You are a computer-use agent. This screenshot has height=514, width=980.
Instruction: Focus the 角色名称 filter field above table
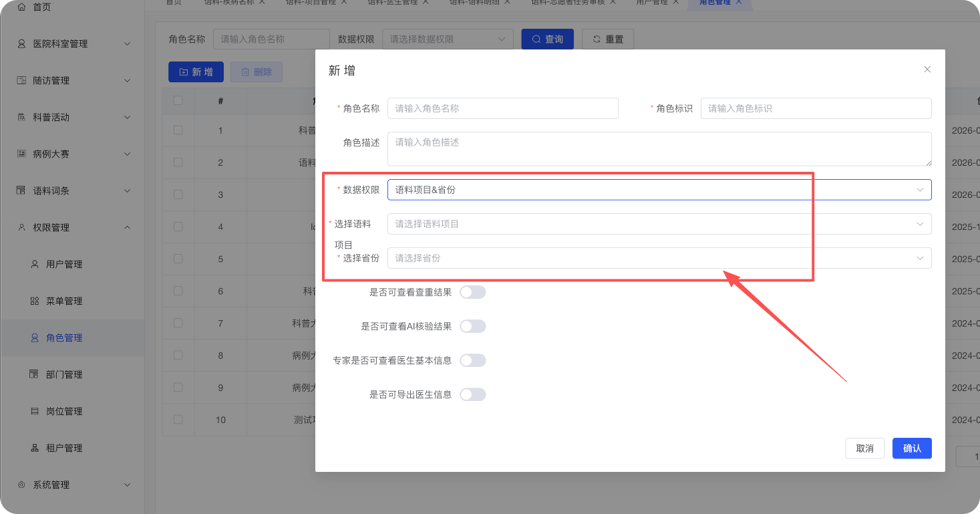[271, 39]
